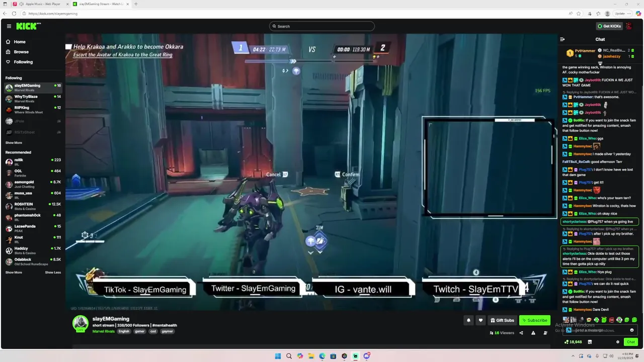Image resolution: width=644 pixels, height=362 pixels.
Task: Open the Windows Start menu
Action: pos(278,356)
